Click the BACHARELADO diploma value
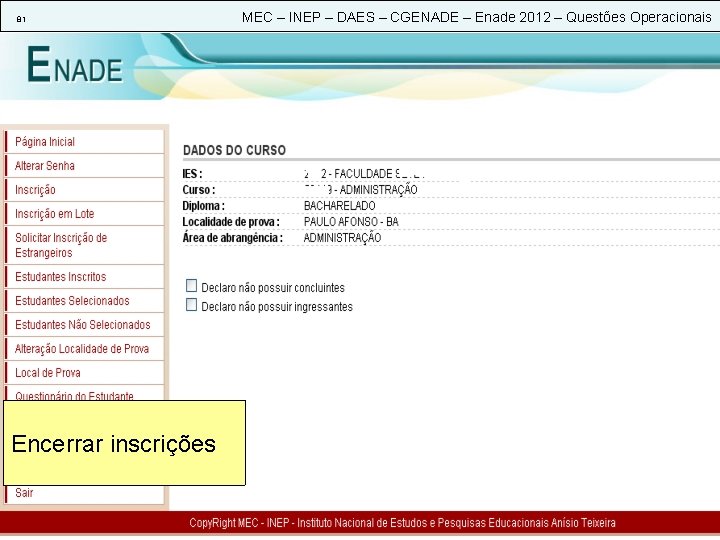This screenshot has height=540, width=720. point(339,206)
